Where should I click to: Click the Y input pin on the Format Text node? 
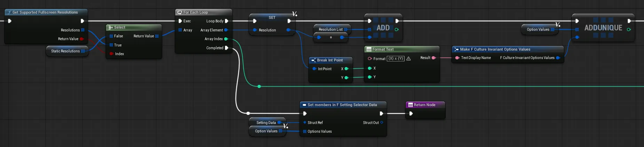pyautogui.click(x=370, y=77)
